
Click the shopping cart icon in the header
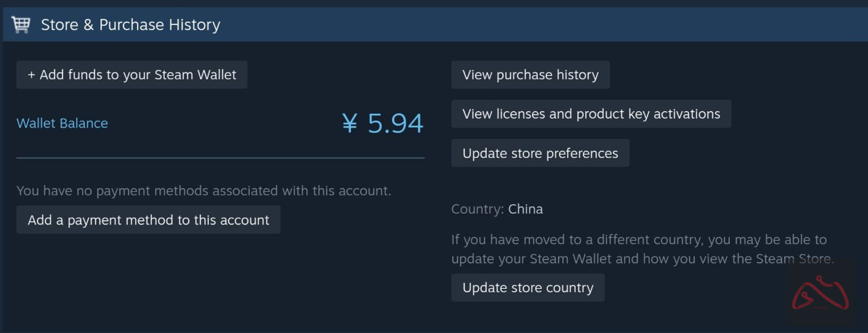21,25
